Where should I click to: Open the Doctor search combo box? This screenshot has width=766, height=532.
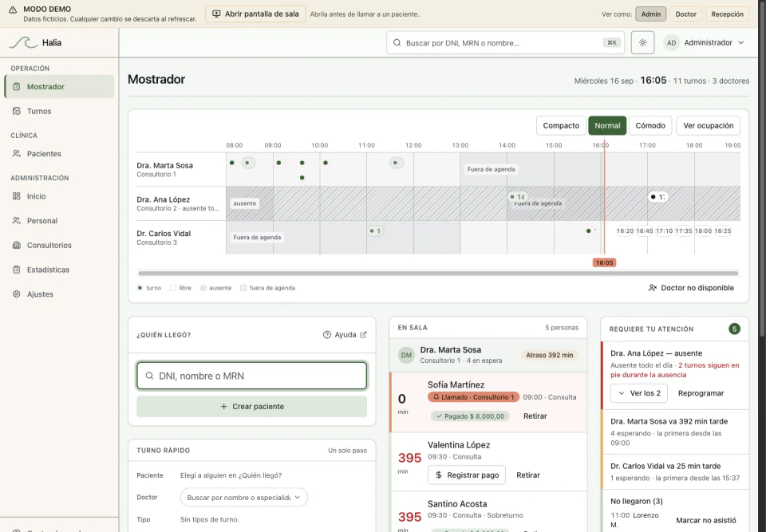pos(244,498)
